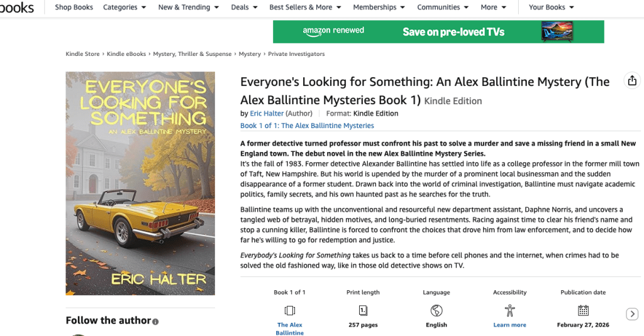Select Shop Books in the navigation bar
The height and width of the screenshot is (336, 644).
point(74,8)
